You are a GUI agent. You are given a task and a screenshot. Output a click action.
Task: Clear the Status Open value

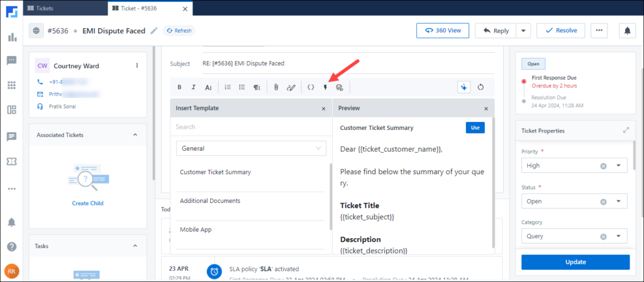point(603,202)
